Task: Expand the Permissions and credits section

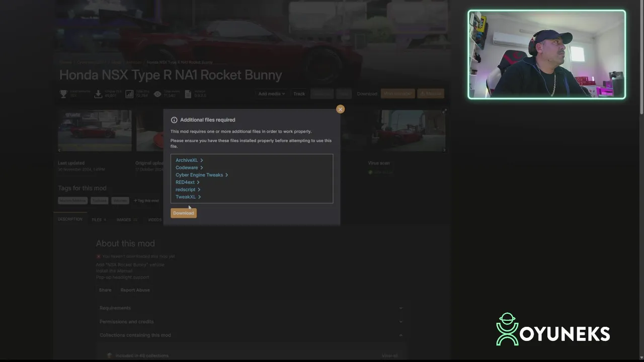Action: pyautogui.click(x=251, y=321)
